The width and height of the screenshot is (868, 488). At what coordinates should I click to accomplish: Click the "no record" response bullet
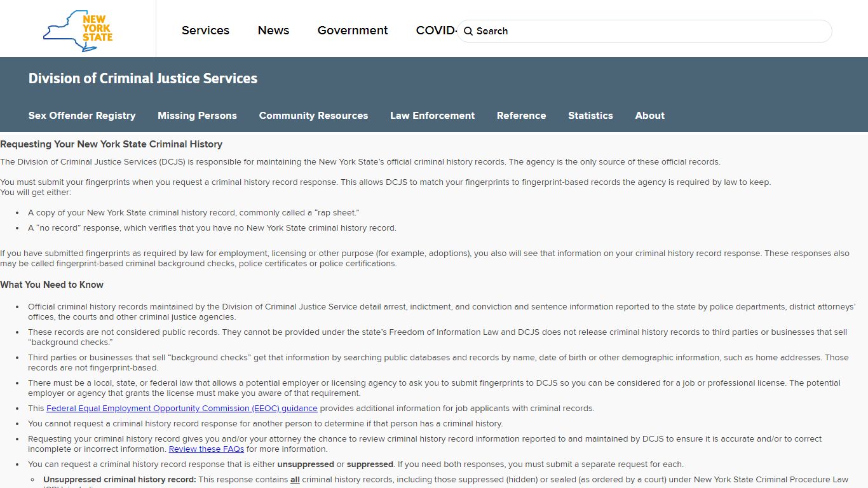point(212,228)
